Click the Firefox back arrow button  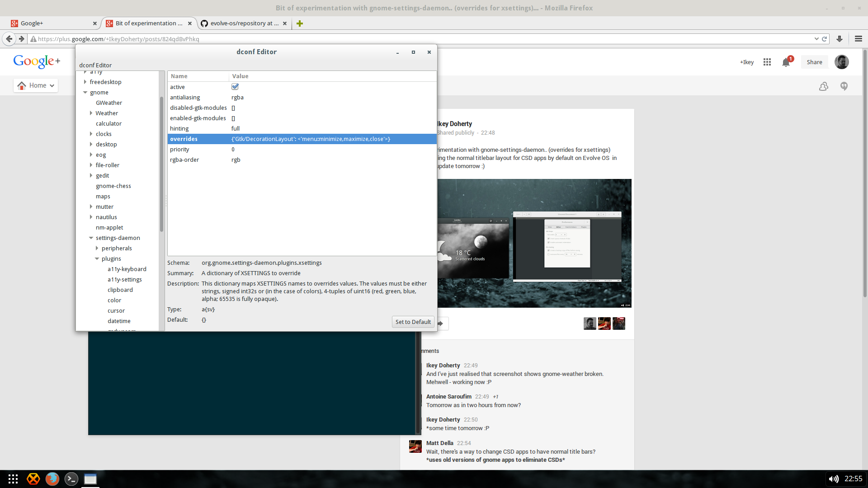pyautogui.click(x=9, y=39)
